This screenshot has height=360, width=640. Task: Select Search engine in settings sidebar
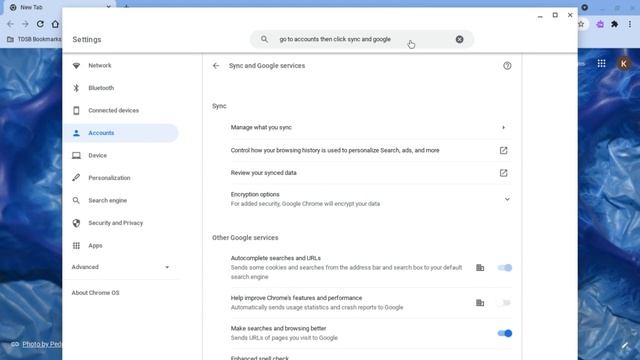tap(121, 200)
